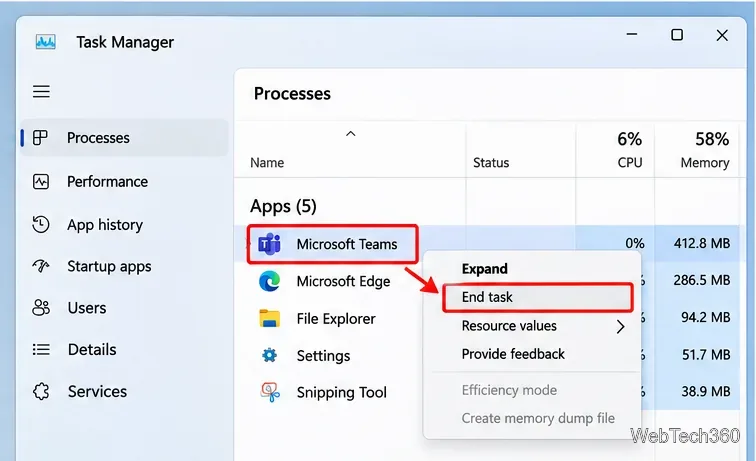Click the Microsoft Edge app icon

[x=269, y=281]
